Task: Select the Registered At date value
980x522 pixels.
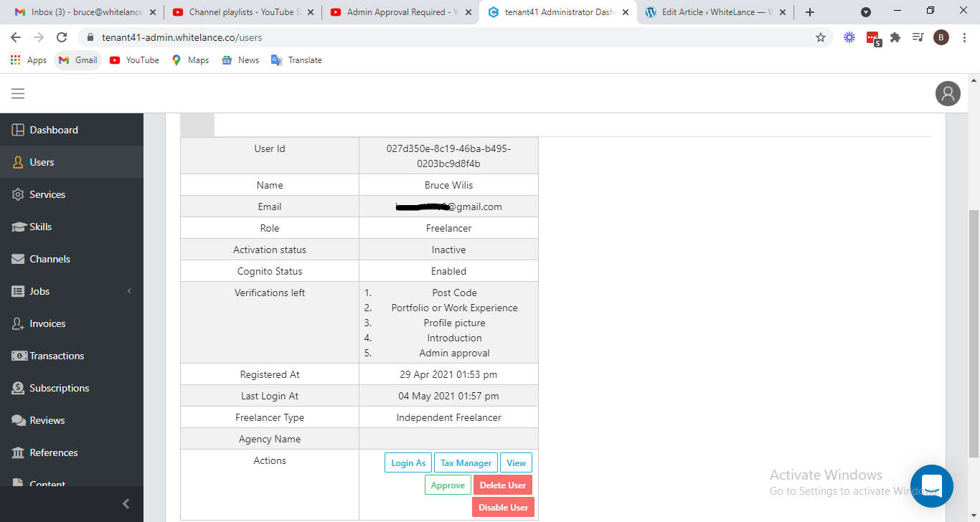Action: coord(448,374)
